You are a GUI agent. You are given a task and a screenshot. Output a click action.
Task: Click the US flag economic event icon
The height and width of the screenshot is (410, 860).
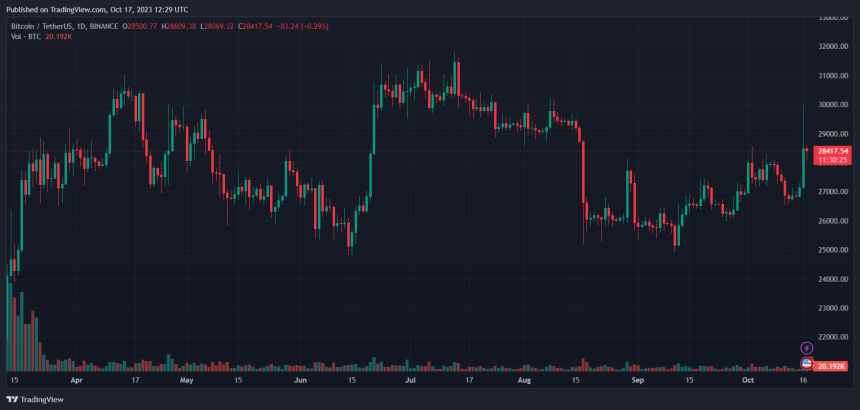tap(807, 362)
